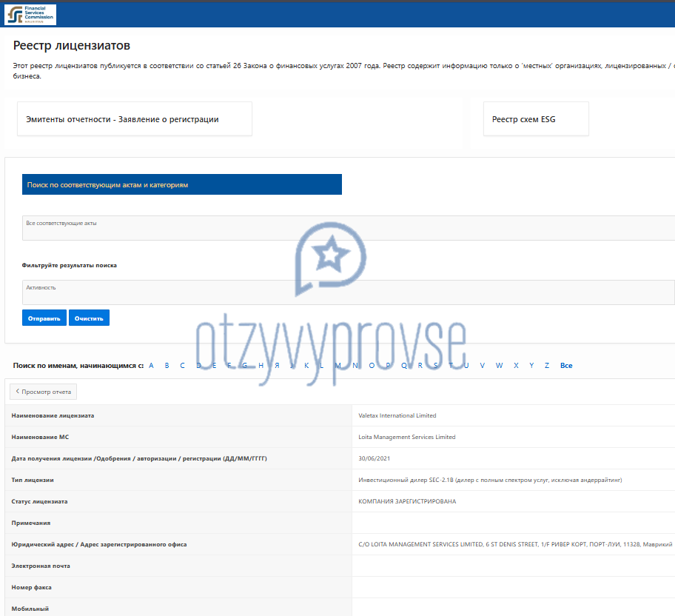Click the 'Поиск по соответствующим актам и категориям' header
This screenshot has width=675, height=616.
pos(181,184)
